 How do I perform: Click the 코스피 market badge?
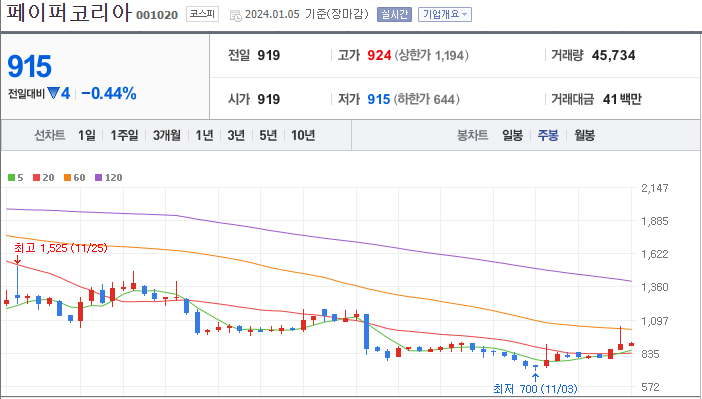[x=202, y=14]
